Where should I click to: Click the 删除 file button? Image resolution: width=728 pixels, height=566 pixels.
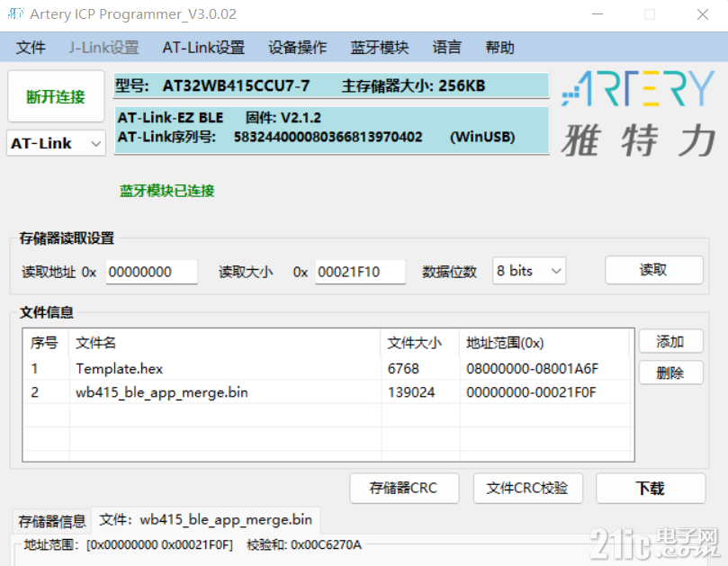click(x=670, y=373)
